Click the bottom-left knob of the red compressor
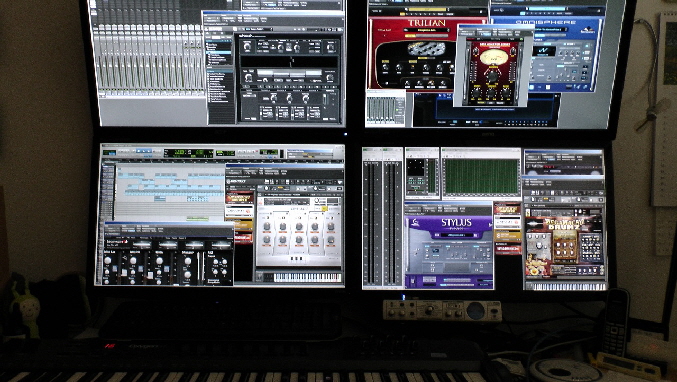677x382 pixels. [x=476, y=93]
